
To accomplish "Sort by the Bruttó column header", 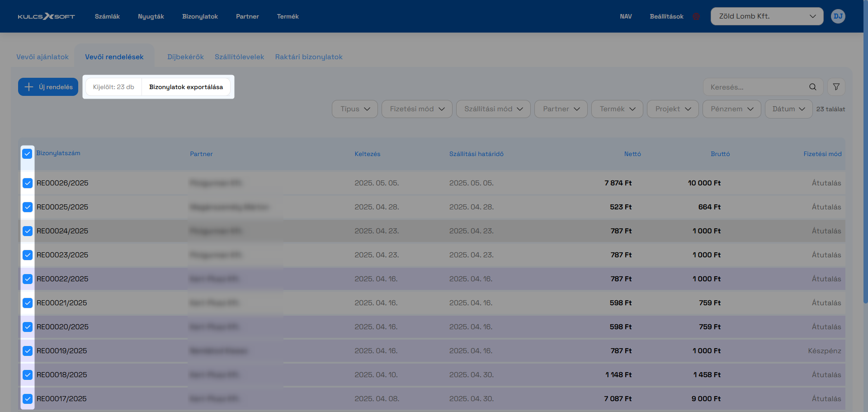I will coord(720,154).
